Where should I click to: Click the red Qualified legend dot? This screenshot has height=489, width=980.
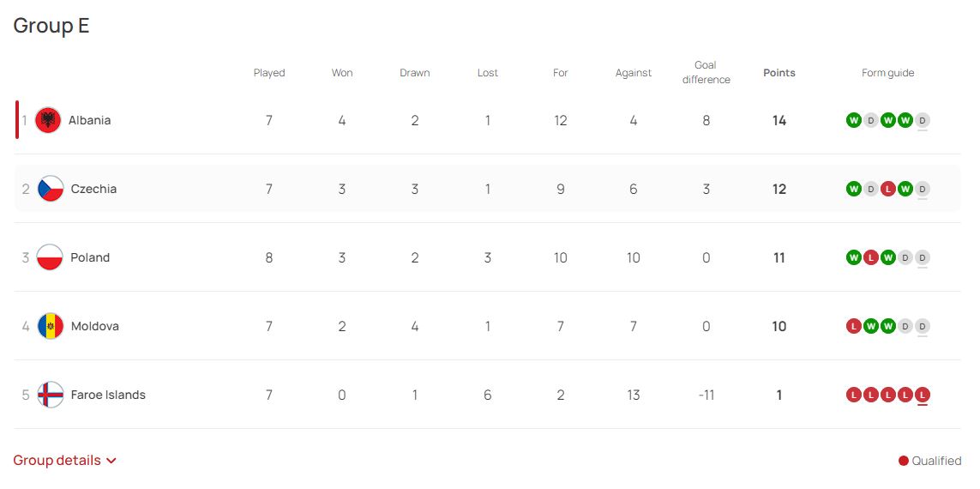[x=904, y=461]
